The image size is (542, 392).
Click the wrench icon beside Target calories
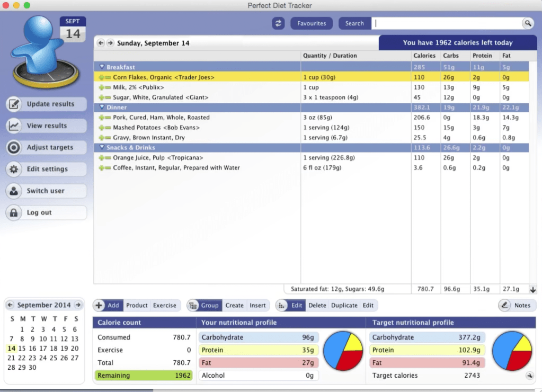(x=528, y=376)
